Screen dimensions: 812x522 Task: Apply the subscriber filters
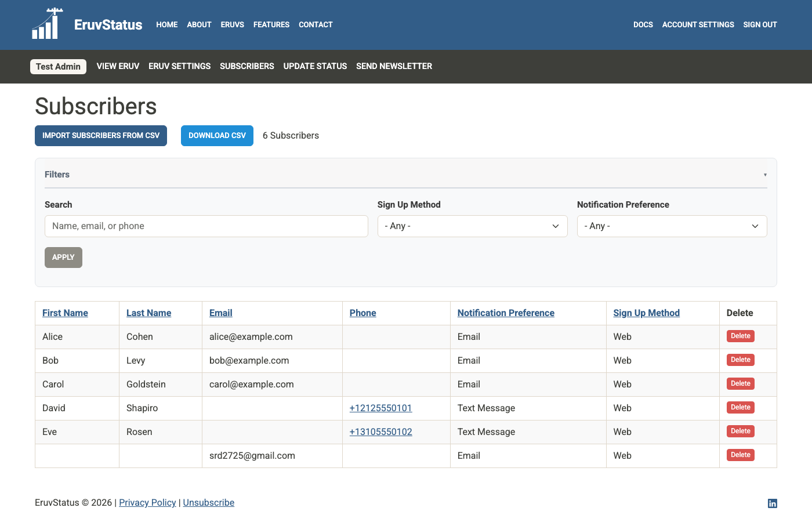[63, 258]
